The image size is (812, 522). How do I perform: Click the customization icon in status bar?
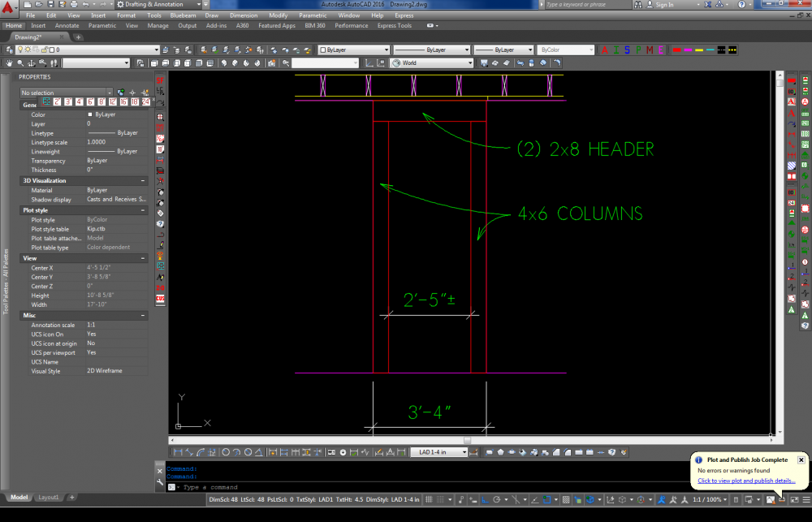(803, 498)
